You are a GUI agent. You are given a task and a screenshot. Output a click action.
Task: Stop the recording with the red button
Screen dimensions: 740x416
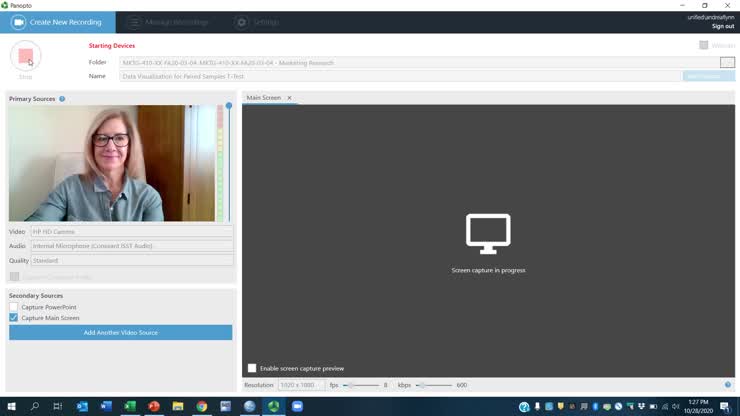26,56
